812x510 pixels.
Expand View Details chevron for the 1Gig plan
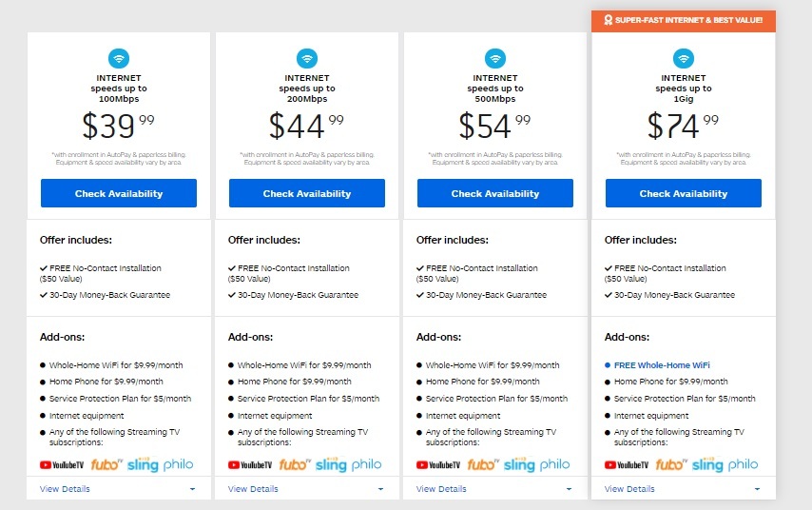757,489
